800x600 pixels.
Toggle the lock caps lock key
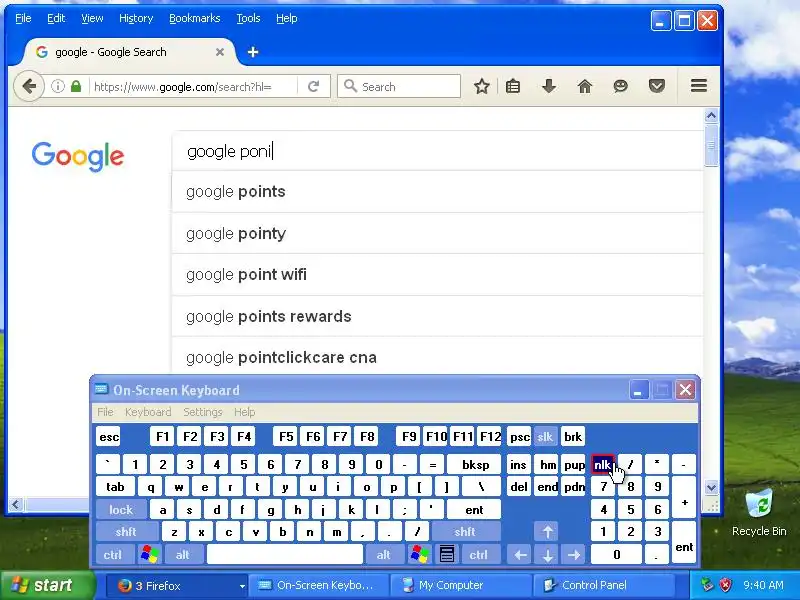[121, 510]
